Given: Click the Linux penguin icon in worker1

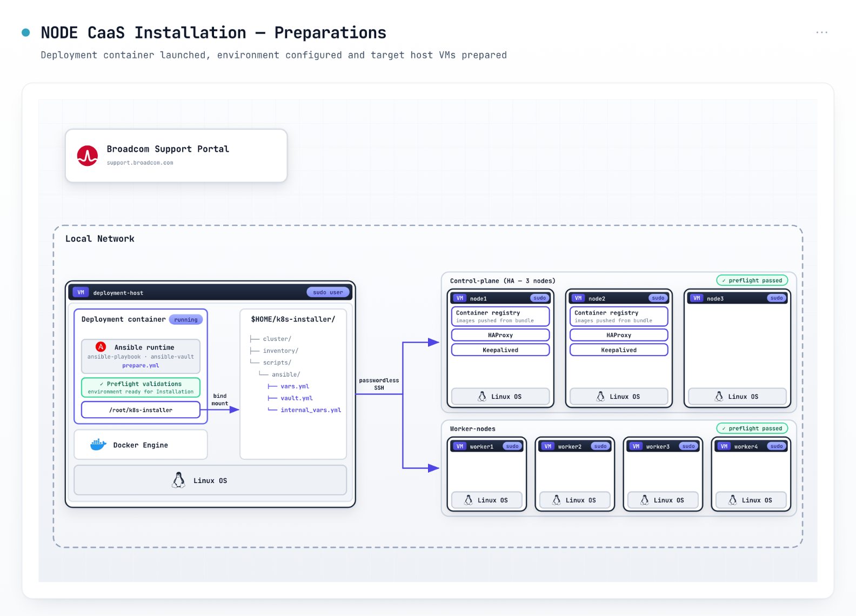Looking at the screenshot, I should pos(469,500).
